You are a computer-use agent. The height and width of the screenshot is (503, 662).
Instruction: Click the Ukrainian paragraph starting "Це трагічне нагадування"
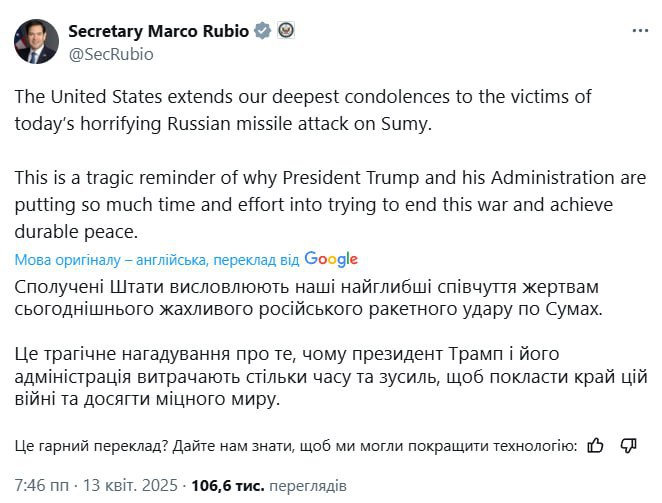330,377
